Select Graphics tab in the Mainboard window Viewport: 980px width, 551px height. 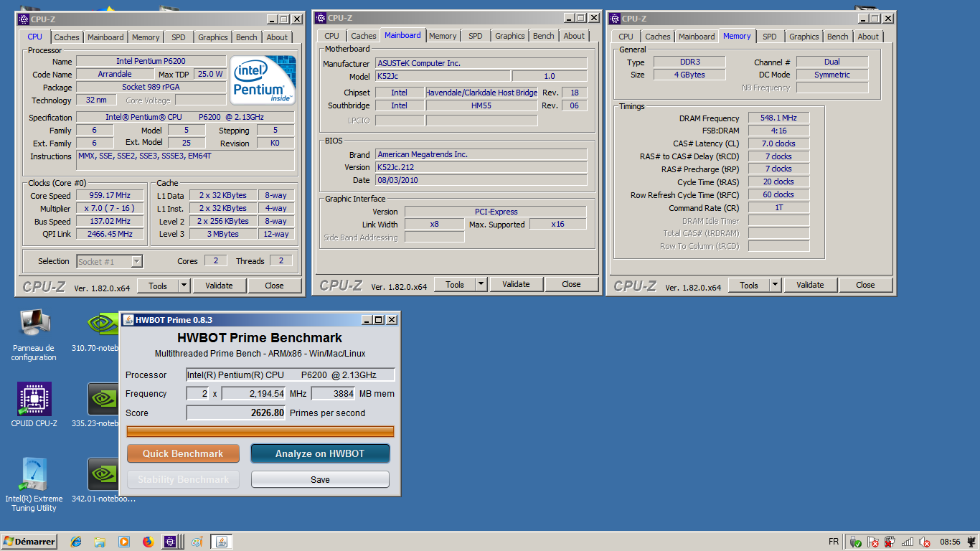510,36
